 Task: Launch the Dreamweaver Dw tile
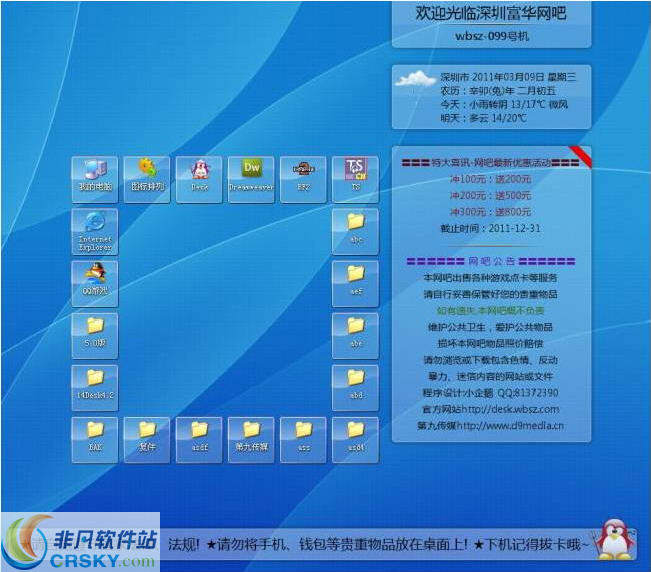point(251,180)
